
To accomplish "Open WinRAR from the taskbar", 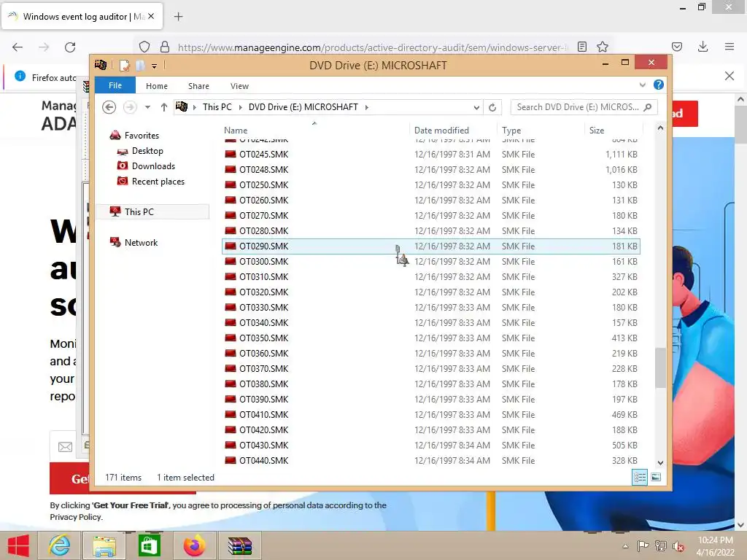I will coord(239,545).
